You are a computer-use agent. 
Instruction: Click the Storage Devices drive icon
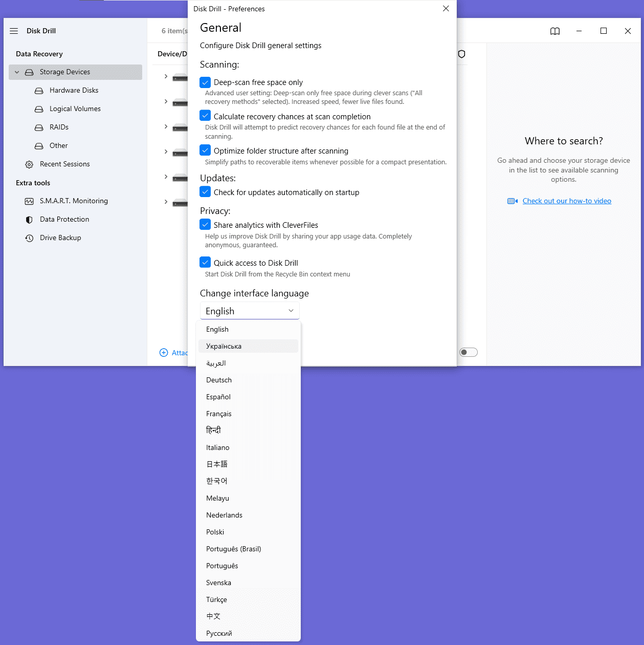pos(30,72)
